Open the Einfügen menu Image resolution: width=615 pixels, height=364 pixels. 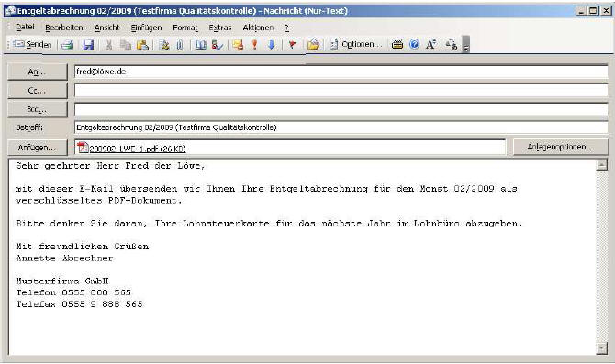pos(146,28)
